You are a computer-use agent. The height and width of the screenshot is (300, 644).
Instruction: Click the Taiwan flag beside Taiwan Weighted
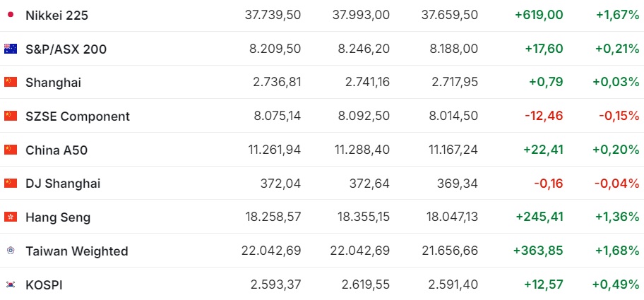coord(11,251)
